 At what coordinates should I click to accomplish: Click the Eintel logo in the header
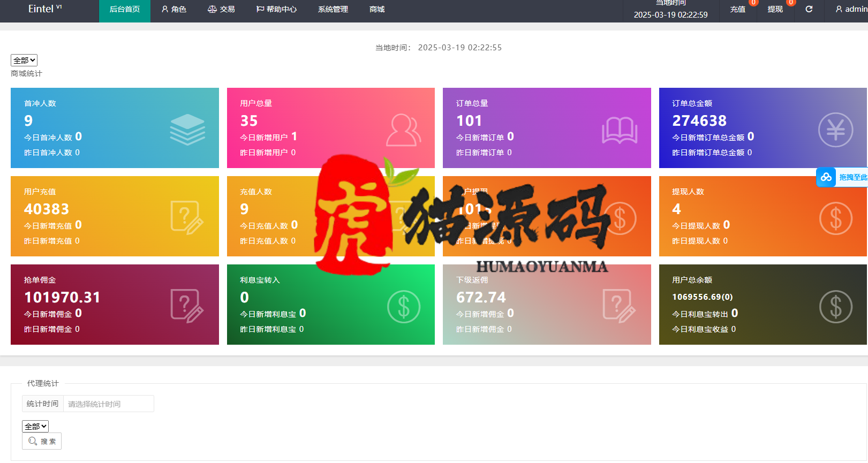(x=45, y=9)
